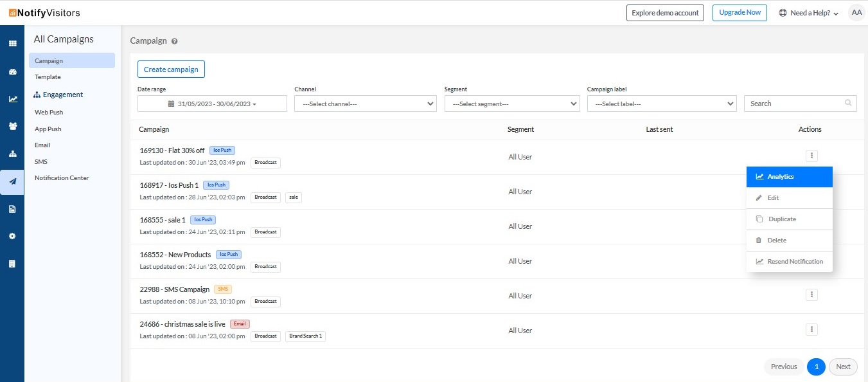Screen dimensions: 868x382
Task: Open the analytics line chart sidebar icon
Action: click(x=12, y=99)
